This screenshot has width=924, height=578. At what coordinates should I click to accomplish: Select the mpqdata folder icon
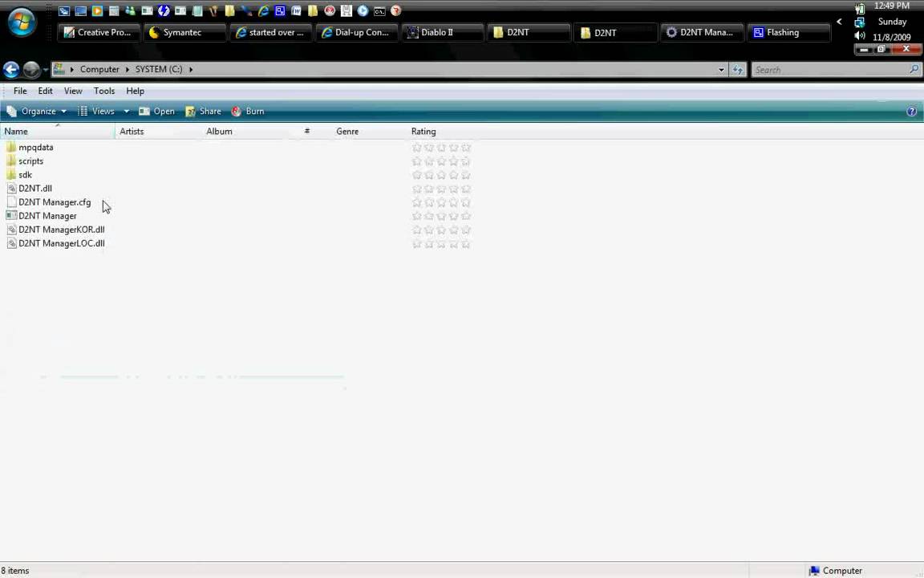(11, 147)
